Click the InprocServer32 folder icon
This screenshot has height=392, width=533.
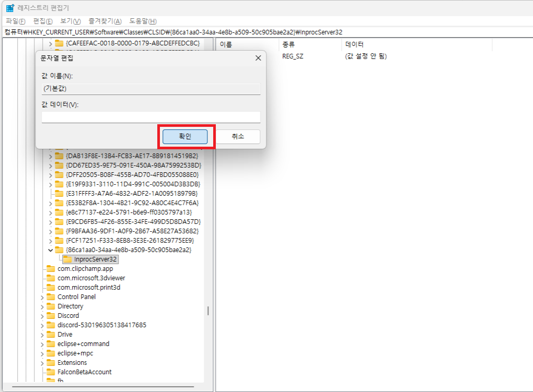[x=67, y=259]
